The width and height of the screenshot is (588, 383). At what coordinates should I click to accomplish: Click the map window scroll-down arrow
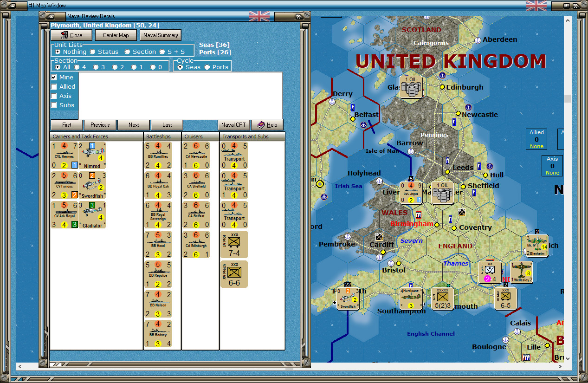coord(567,358)
